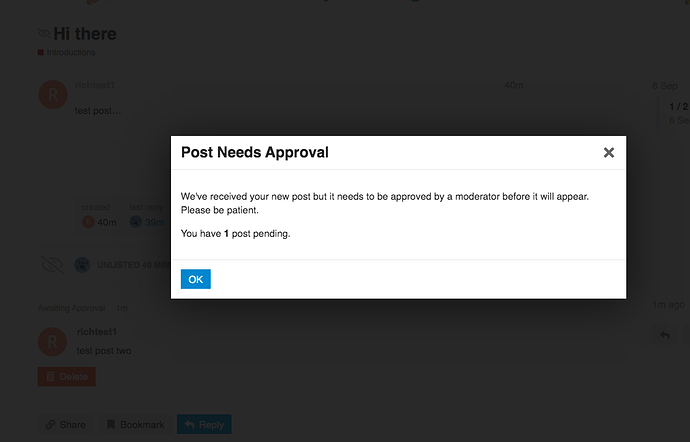Click the 40m created time in the topic map
The image size is (690, 442).
107,223
